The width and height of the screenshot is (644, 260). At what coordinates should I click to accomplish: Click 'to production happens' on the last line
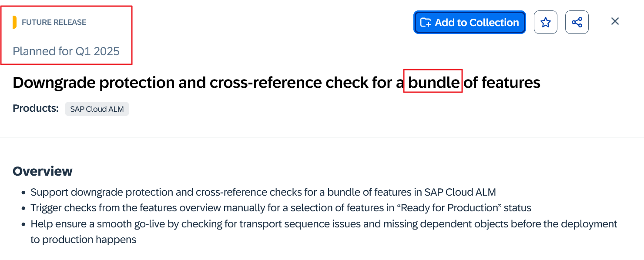(83, 240)
